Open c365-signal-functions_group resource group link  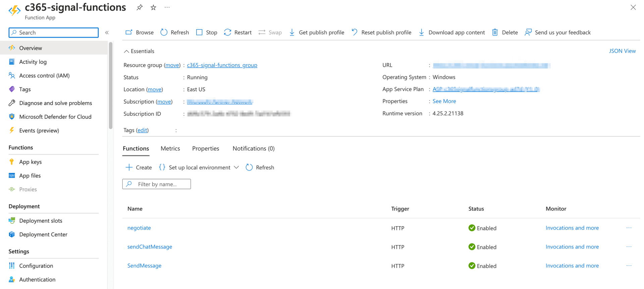[222, 65]
